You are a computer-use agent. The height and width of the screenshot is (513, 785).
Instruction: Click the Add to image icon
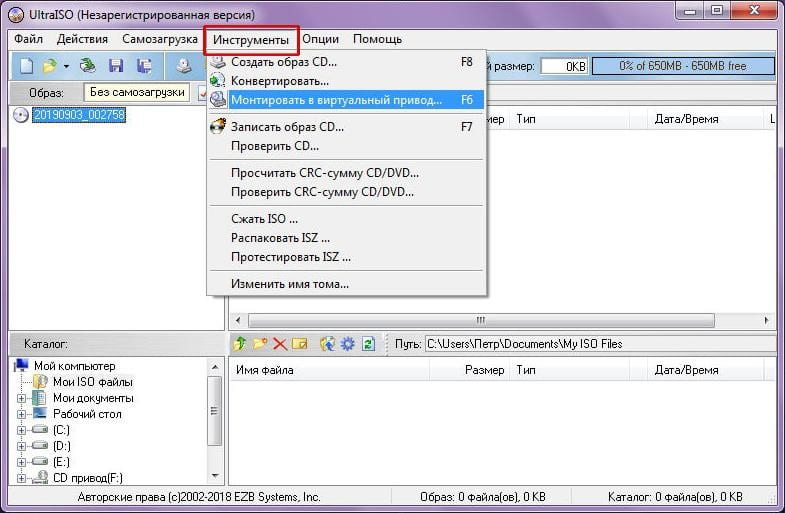[327, 344]
